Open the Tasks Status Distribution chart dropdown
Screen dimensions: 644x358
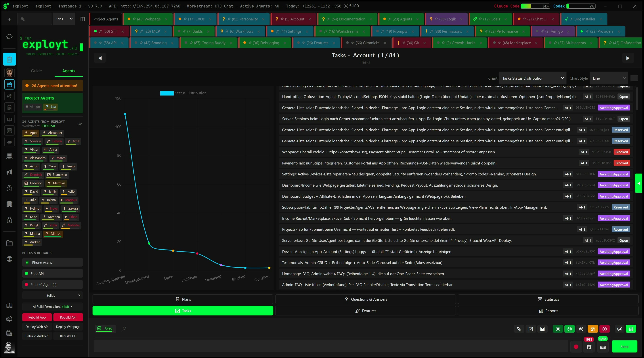[533, 78]
